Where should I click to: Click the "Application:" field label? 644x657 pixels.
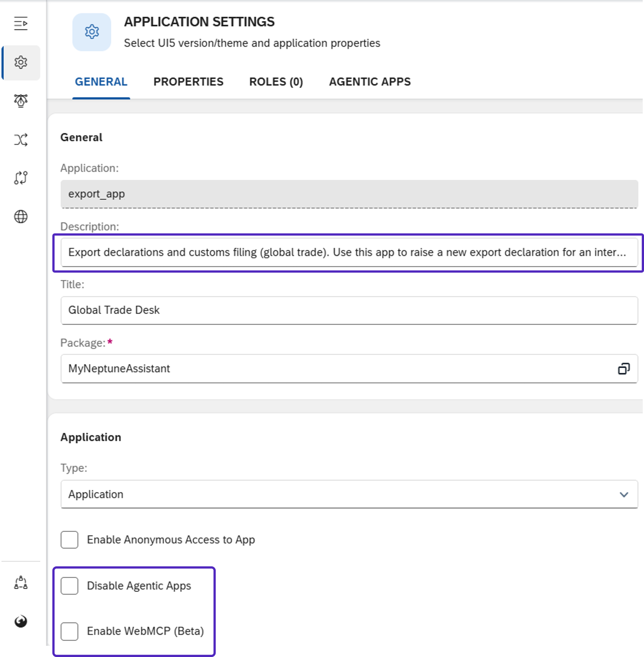[x=90, y=168]
